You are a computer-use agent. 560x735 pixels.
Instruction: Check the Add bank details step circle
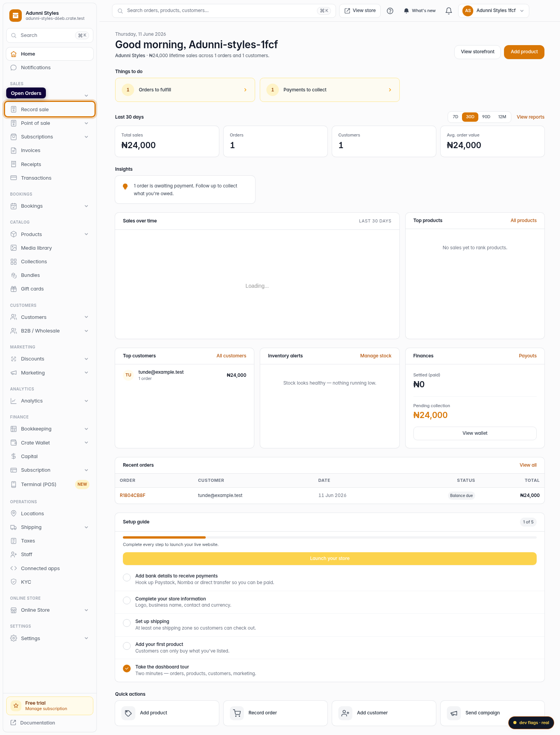127,577
